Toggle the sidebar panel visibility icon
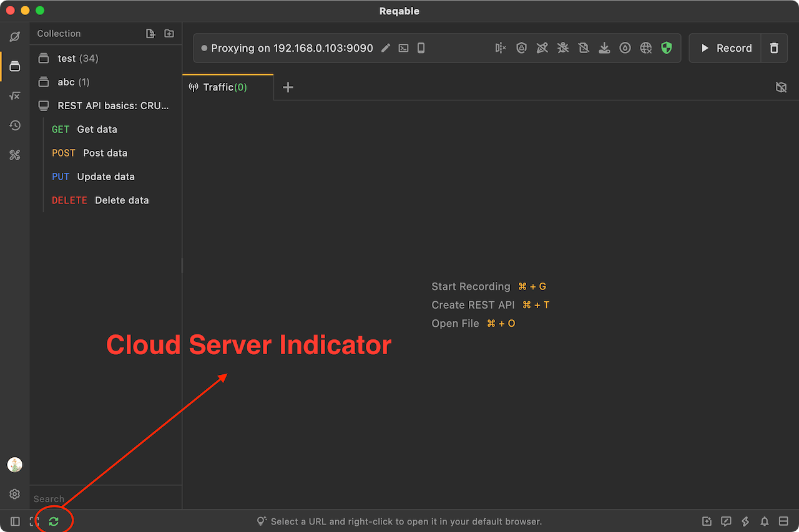This screenshot has height=532, width=799. (x=16, y=521)
